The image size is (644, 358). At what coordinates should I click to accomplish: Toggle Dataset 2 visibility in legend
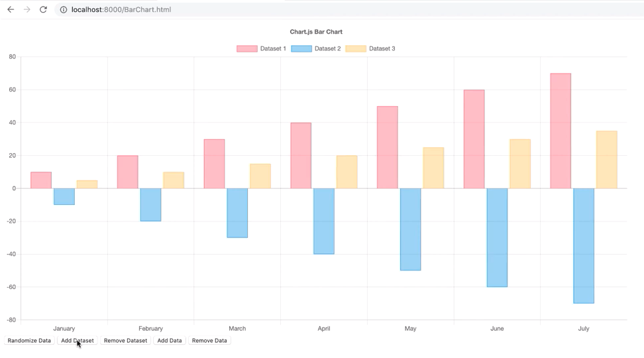tap(327, 48)
